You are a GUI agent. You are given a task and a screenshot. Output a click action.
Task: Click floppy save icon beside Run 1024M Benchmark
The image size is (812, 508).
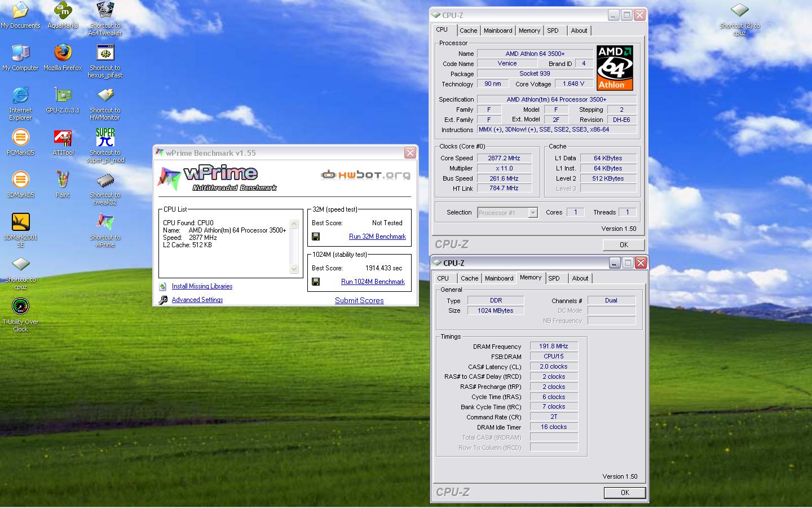(x=316, y=282)
